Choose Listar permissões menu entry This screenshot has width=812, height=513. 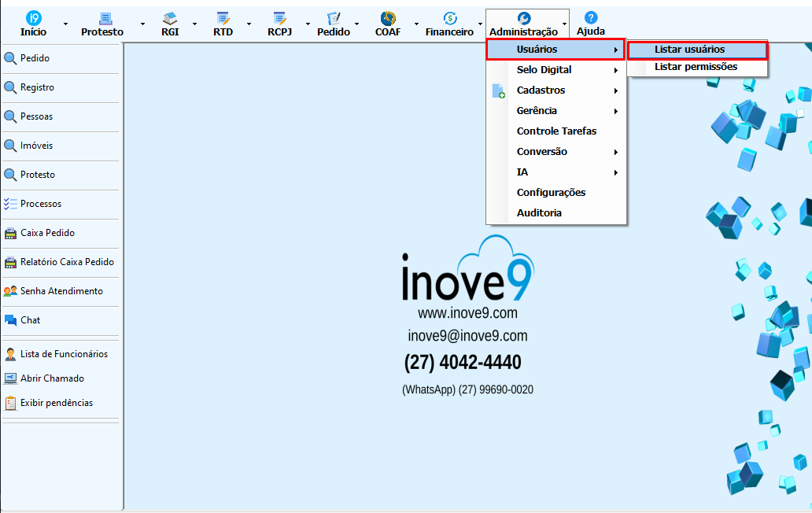696,67
